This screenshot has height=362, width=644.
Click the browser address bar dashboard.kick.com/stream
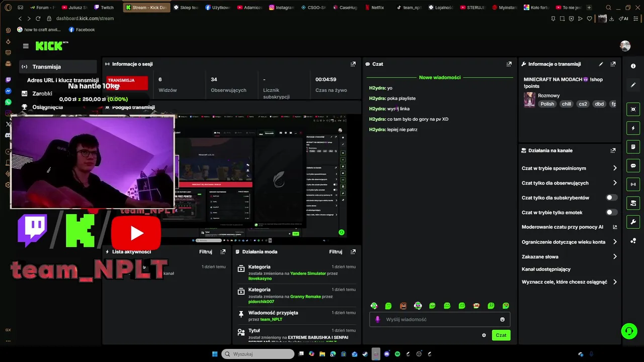tap(85, 19)
